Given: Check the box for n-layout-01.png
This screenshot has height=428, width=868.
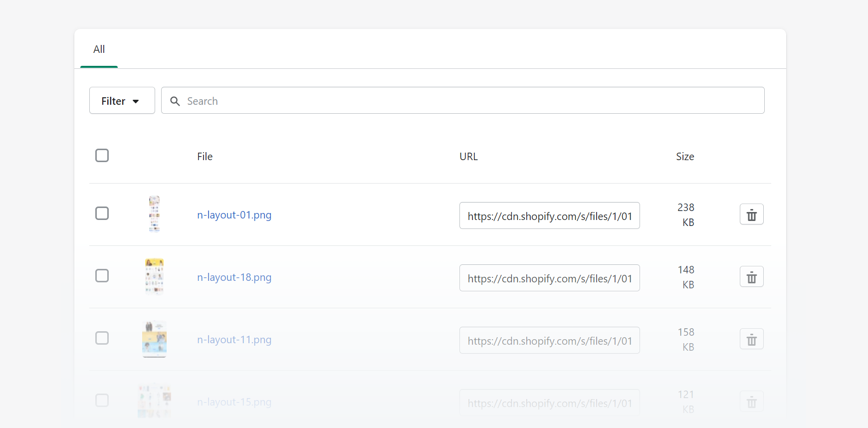Looking at the screenshot, I should (x=102, y=214).
